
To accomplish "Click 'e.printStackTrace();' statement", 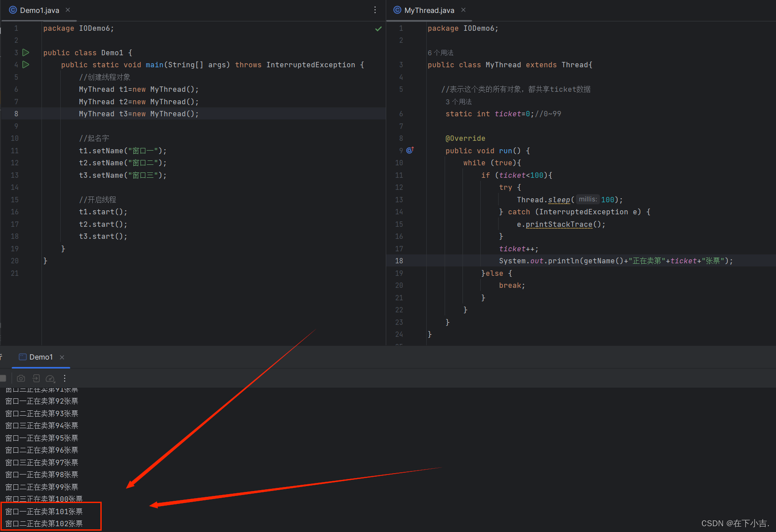I will pyautogui.click(x=561, y=224).
